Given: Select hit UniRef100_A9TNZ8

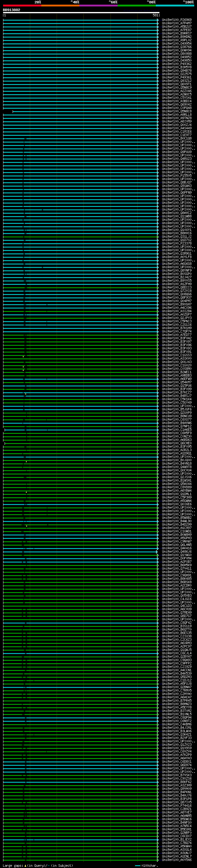Looking at the screenshot, I should (x=176, y=118).
